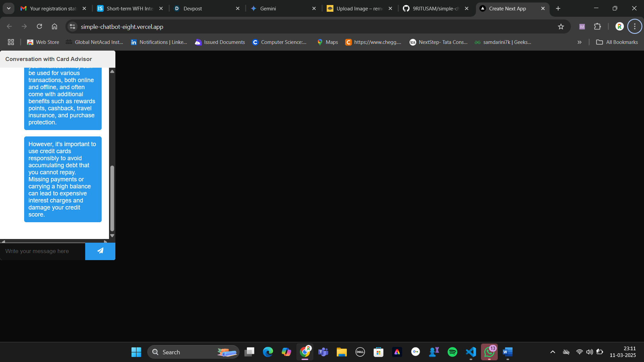Screen dimensions: 644x362
Task: Click the chat vertical scrollbar thumb
Action: [112, 198]
